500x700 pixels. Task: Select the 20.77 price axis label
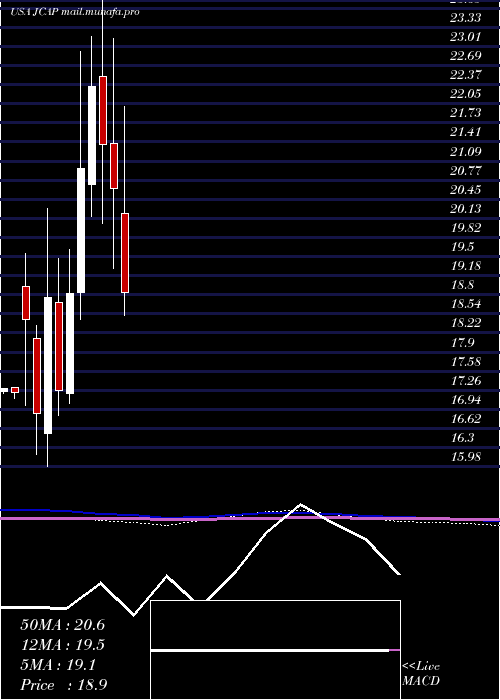point(466,171)
